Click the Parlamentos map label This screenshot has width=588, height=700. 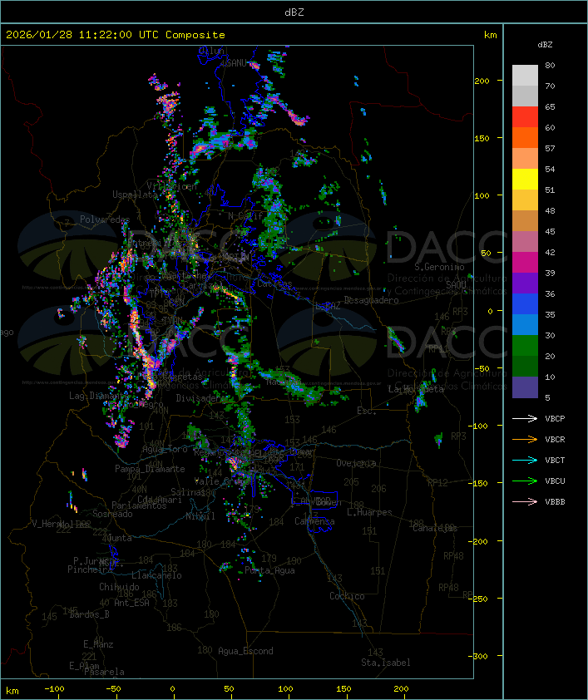click(139, 505)
